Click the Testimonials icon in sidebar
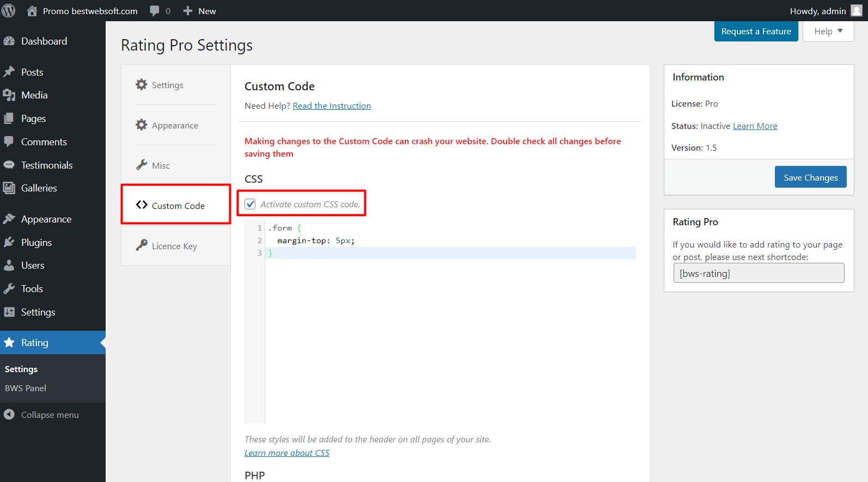 (9, 165)
